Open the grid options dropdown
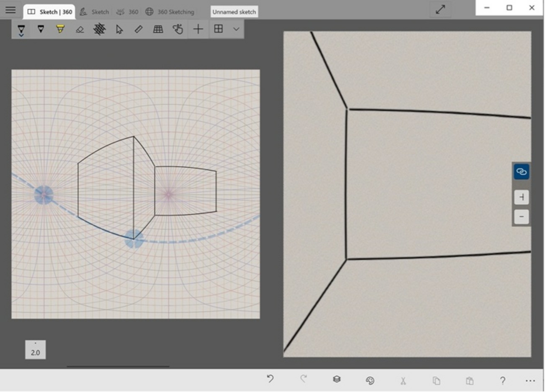This screenshot has height=392, width=546. 236,29
